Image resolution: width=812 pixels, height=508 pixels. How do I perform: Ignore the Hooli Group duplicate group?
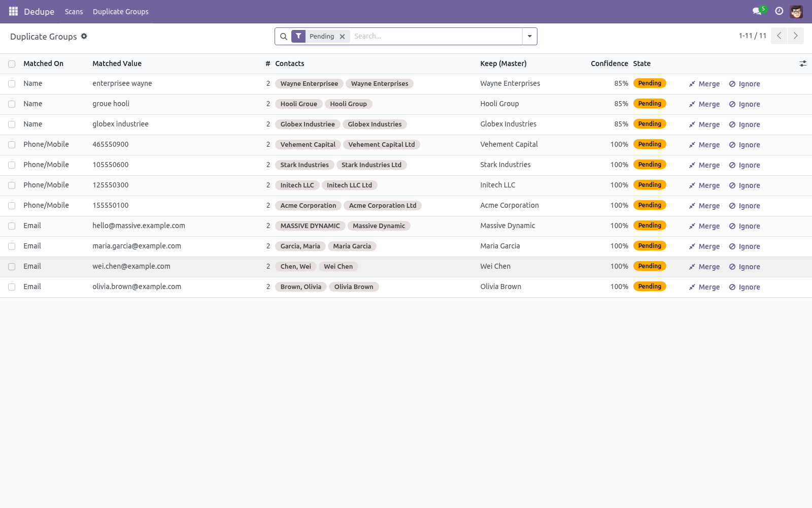point(745,104)
